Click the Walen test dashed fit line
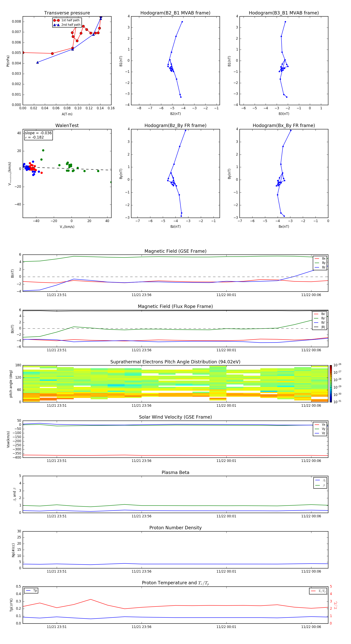Viewport: 351px width, 644px height. pos(67,168)
